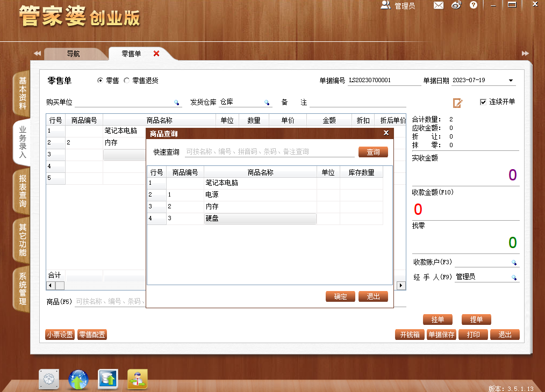Open the gear settings icon in bottom dock
Image resolution: width=545 pixels, height=392 pixels.
pos(49,379)
